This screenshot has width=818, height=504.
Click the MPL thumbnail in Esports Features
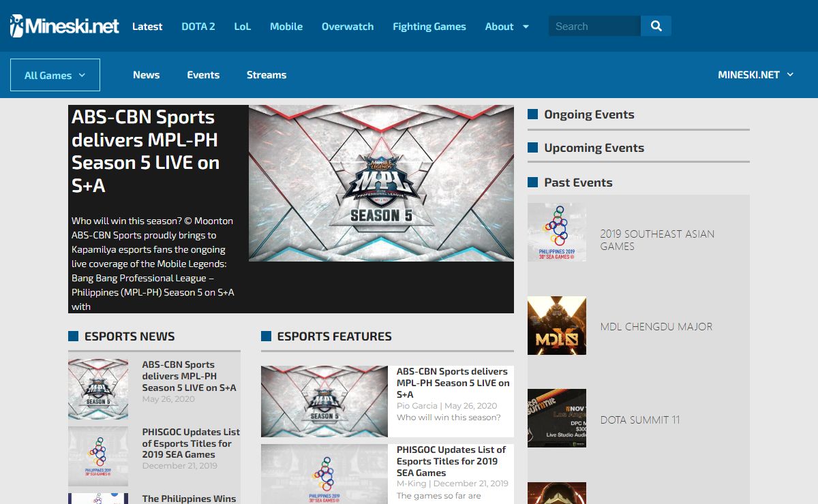point(324,401)
